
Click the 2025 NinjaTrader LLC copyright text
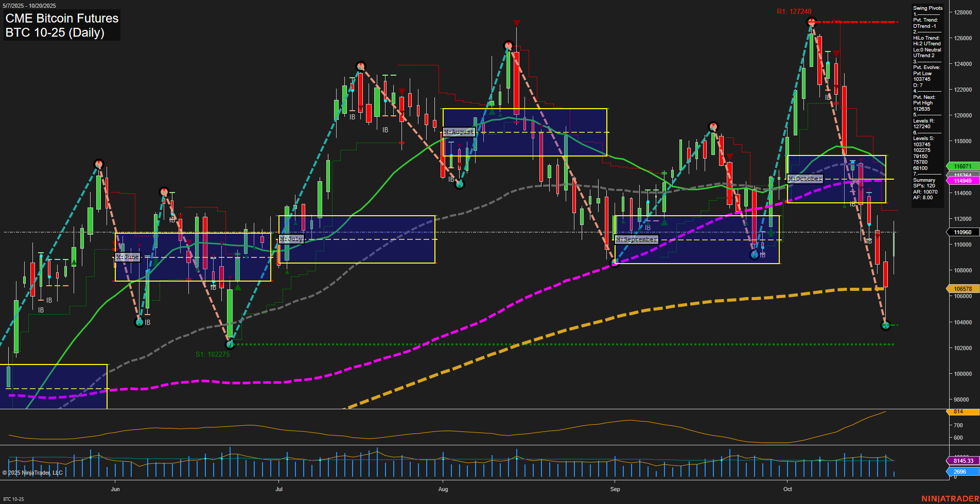click(33, 472)
